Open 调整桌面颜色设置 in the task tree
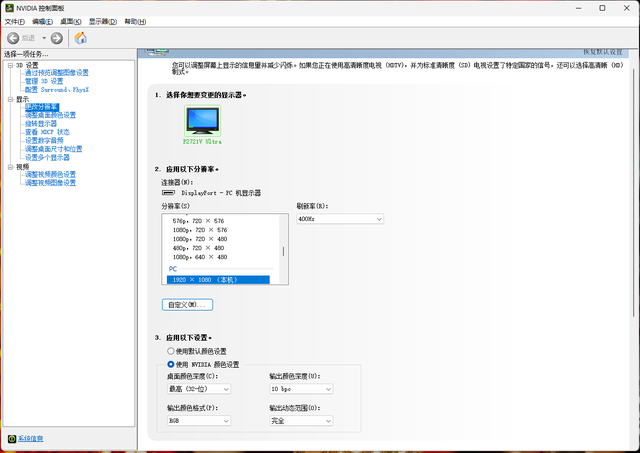 [x=50, y=115]
